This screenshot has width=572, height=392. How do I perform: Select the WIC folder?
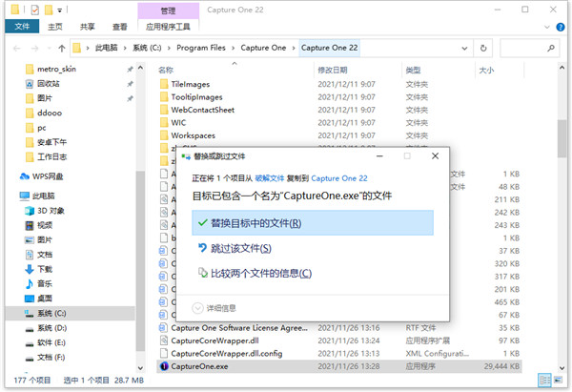point(178,123)
